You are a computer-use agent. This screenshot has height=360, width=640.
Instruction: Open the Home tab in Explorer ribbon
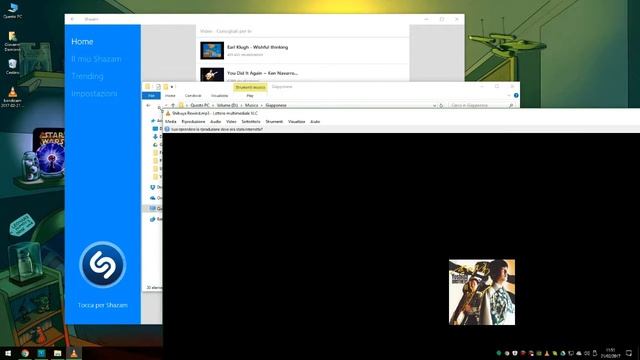pos(170,96)
